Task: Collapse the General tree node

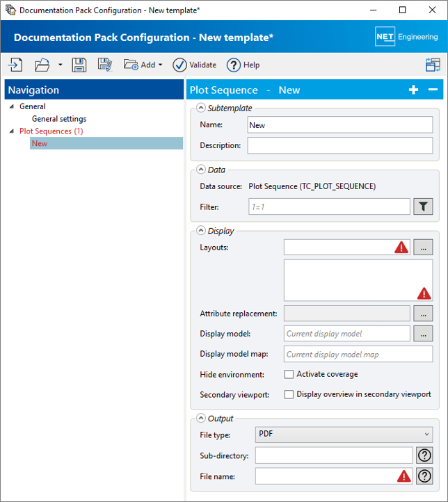Action: 12,106
